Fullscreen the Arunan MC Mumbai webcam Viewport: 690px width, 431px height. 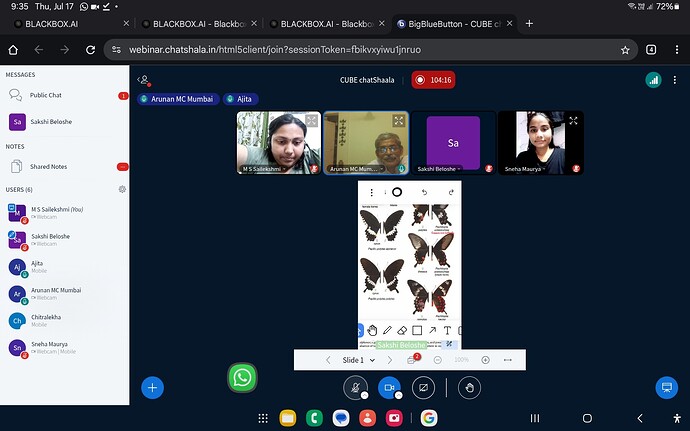399,121
